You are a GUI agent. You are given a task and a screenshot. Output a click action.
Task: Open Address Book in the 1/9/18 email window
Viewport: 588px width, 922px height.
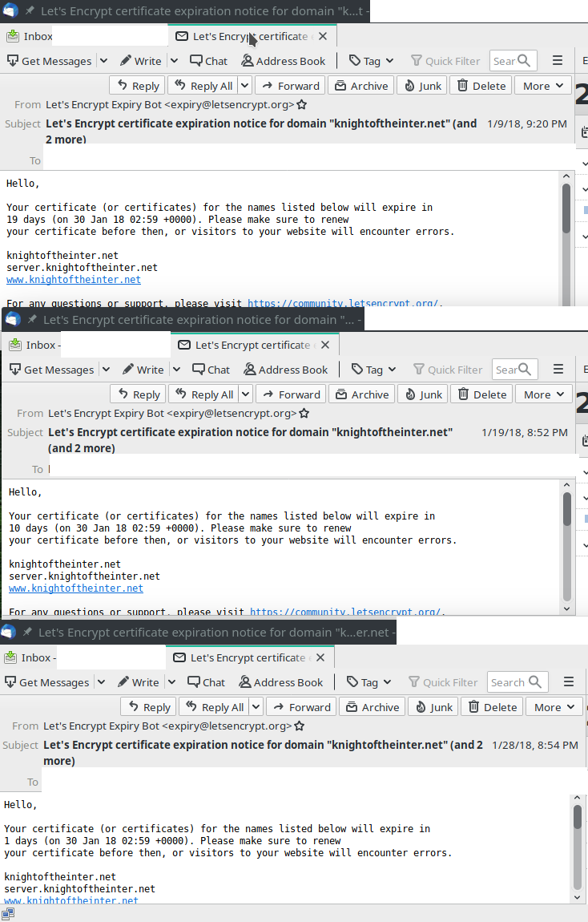click(x=283, y=61)
